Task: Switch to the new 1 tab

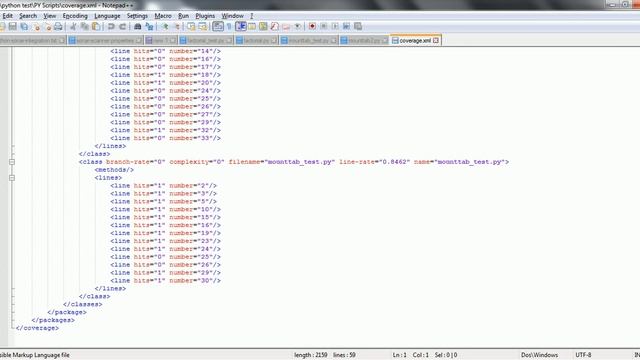Action: tap(161, 40)
